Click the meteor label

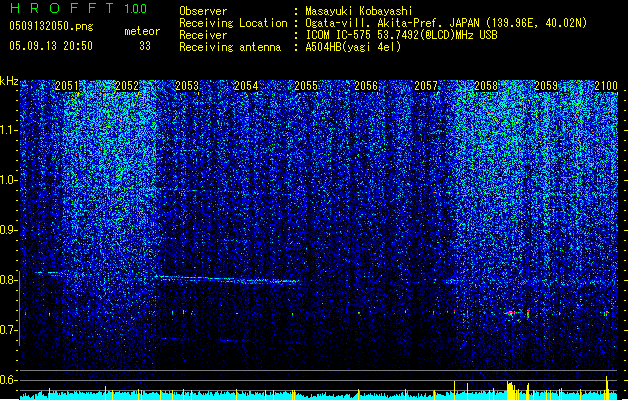(142, 31)
